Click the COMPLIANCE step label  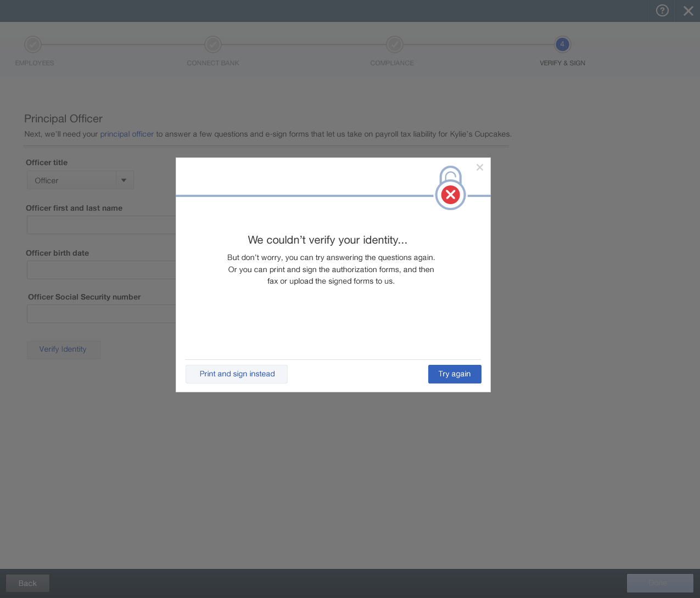tap(392, 63)
